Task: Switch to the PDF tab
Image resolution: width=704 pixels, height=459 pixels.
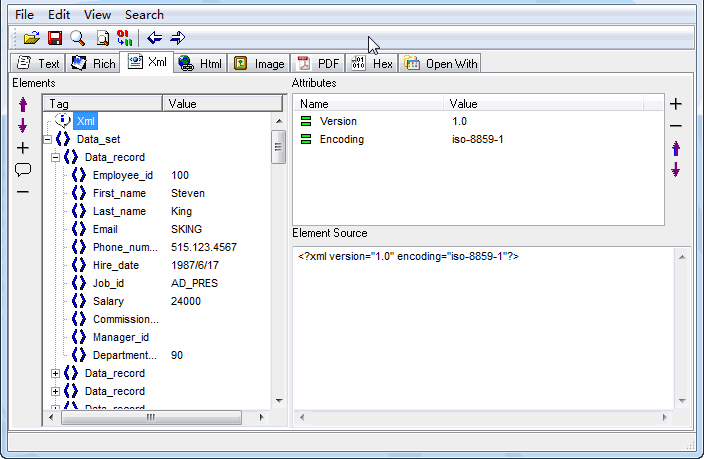Action: click(318, 63)
